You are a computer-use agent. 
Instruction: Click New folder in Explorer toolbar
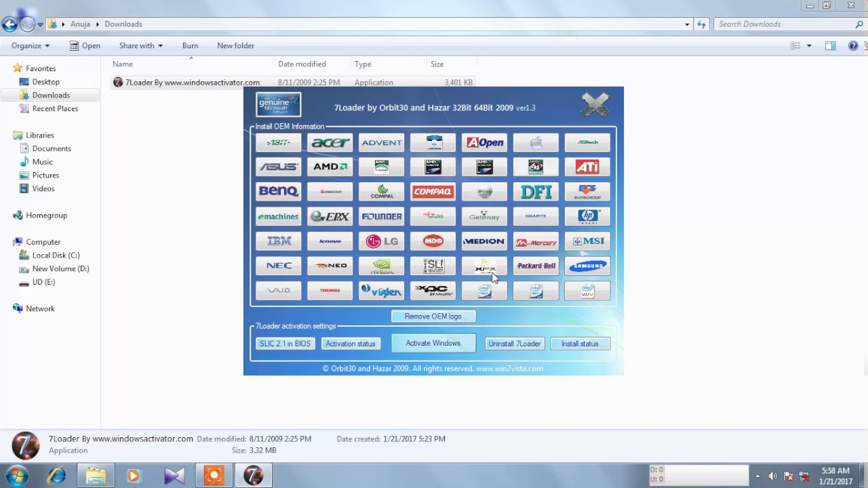235,45
